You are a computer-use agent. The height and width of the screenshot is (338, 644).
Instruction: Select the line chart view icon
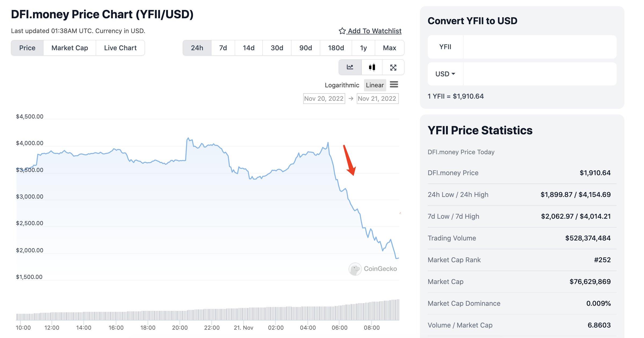tap(350, 67)
